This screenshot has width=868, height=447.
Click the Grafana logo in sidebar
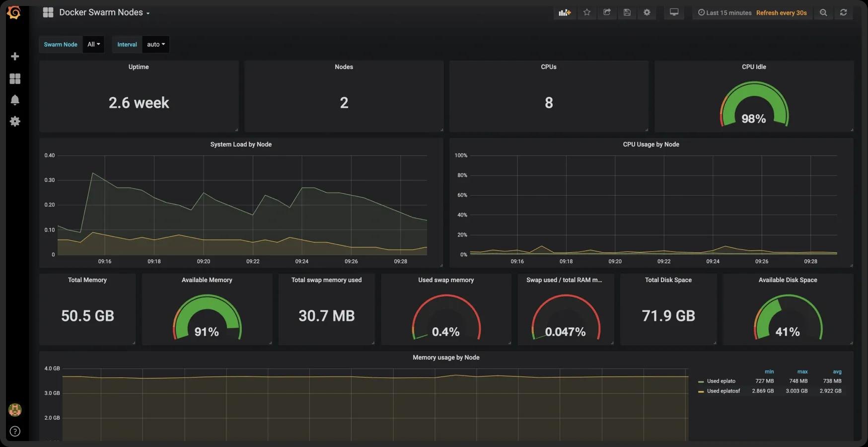click(x=14, y=12)
